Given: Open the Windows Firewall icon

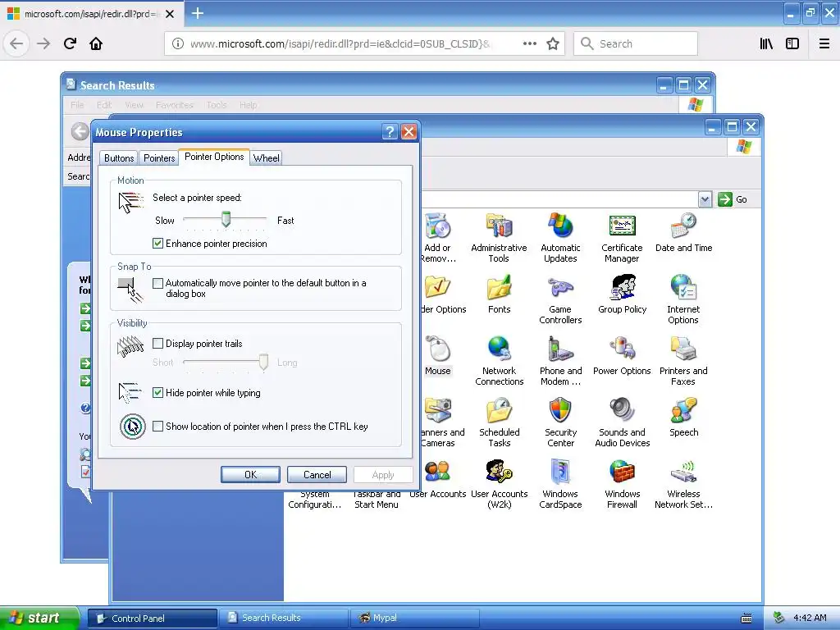Looking at the screenshot, I should pos(622,484).
